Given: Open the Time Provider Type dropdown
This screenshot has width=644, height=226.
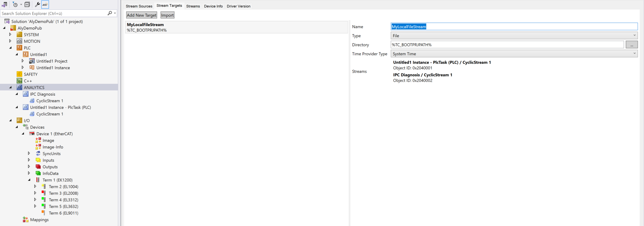Looking at the screenshot, I should click(x=514, y=54).
